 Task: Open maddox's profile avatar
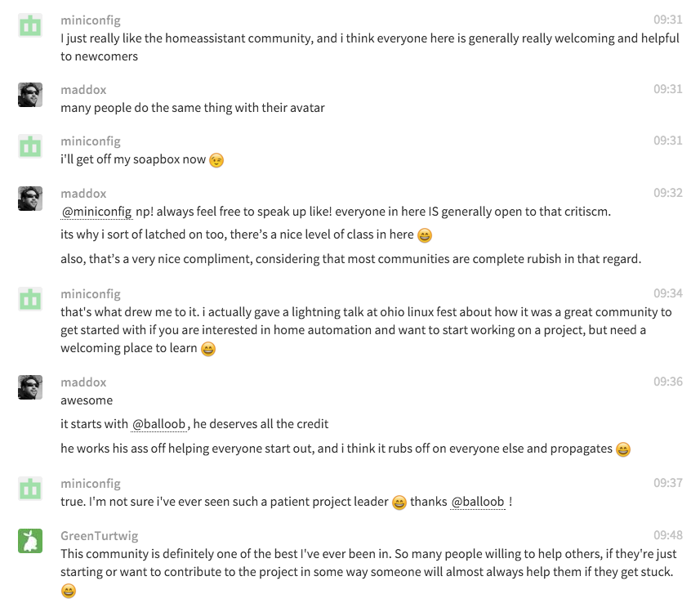click(x=29, y=94)
